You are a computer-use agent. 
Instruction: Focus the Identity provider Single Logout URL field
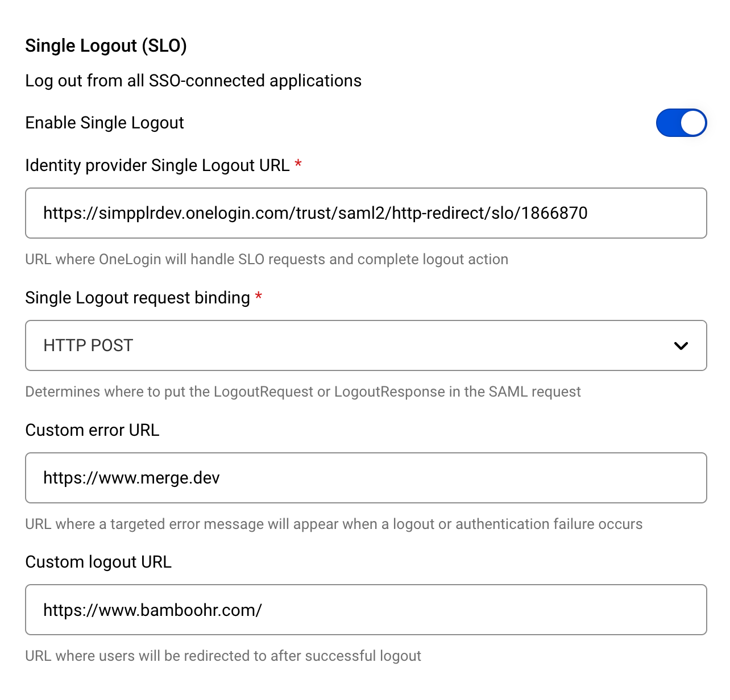(365, 213)
